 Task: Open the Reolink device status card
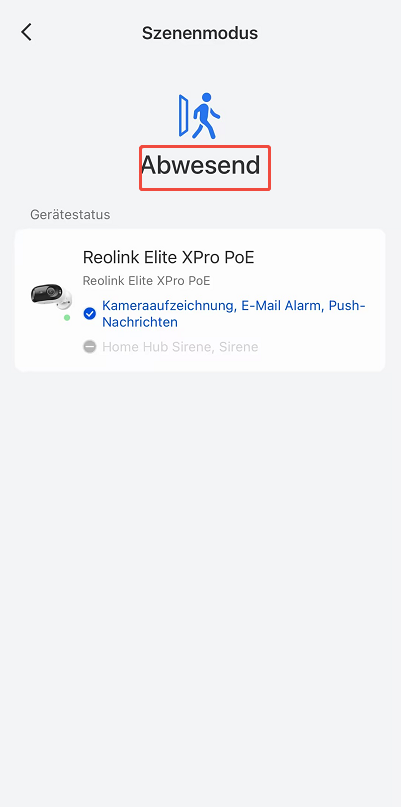pyautogui.click(x=200, y=300)
